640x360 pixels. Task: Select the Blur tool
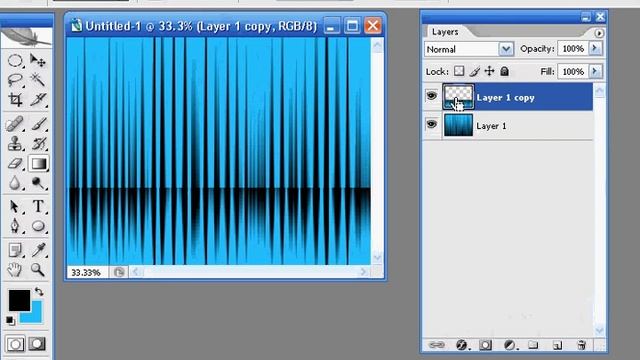pos(15,183)
